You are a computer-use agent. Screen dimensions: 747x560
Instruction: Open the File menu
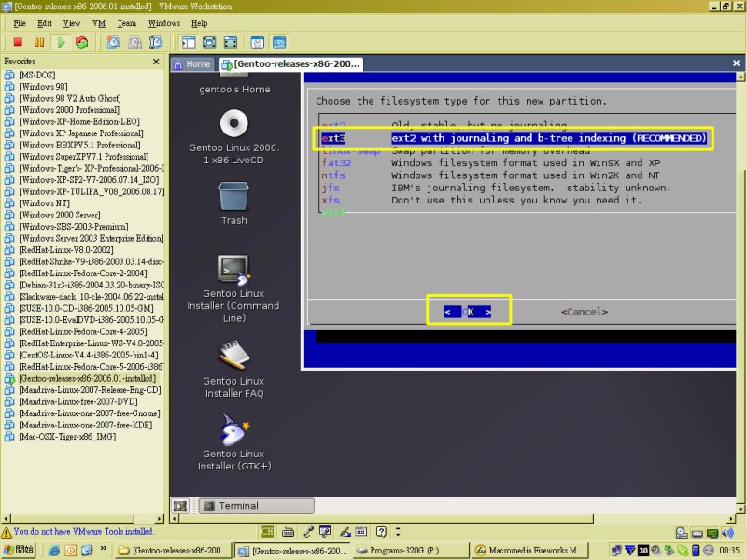20,23
